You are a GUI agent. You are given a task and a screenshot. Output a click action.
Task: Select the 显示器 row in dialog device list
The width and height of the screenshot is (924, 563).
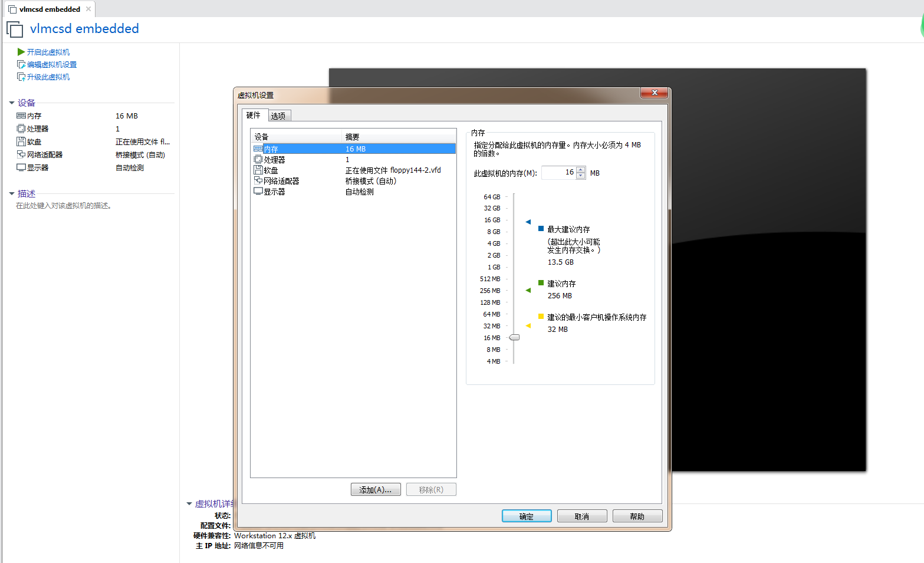(x=354, y=191)
